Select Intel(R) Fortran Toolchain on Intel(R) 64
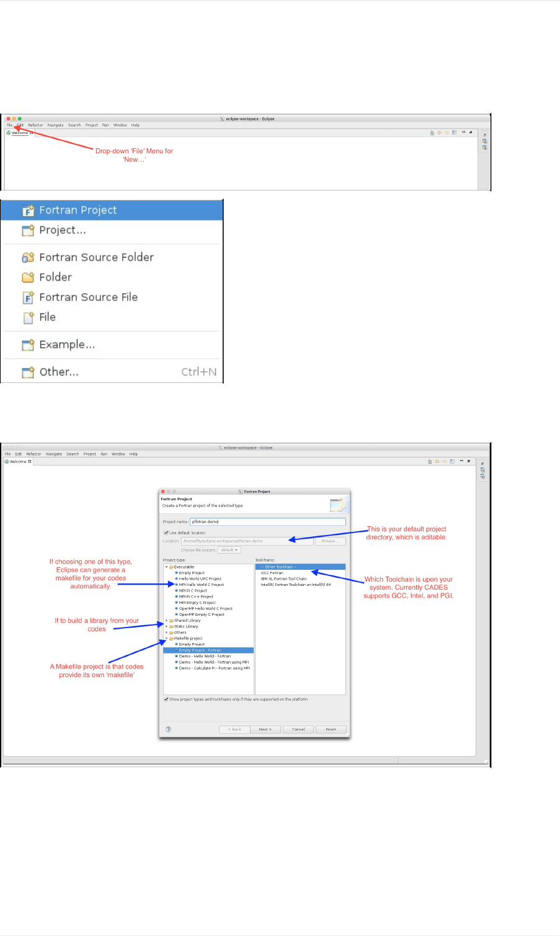 click(296, 585)
